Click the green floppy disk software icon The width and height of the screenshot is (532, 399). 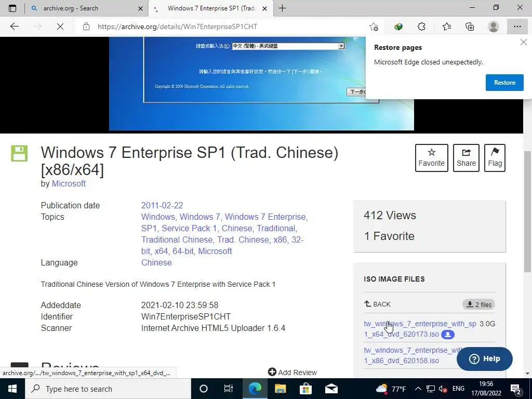tap(19, 153)
